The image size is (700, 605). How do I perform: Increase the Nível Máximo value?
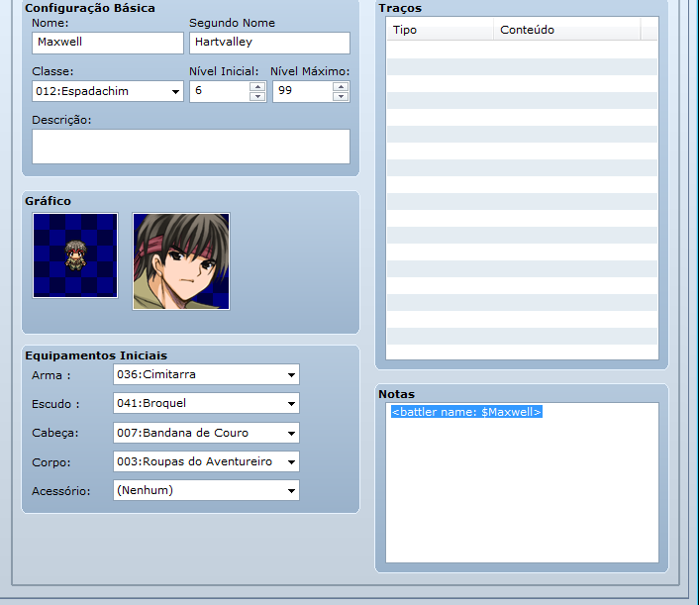point(341,86)
